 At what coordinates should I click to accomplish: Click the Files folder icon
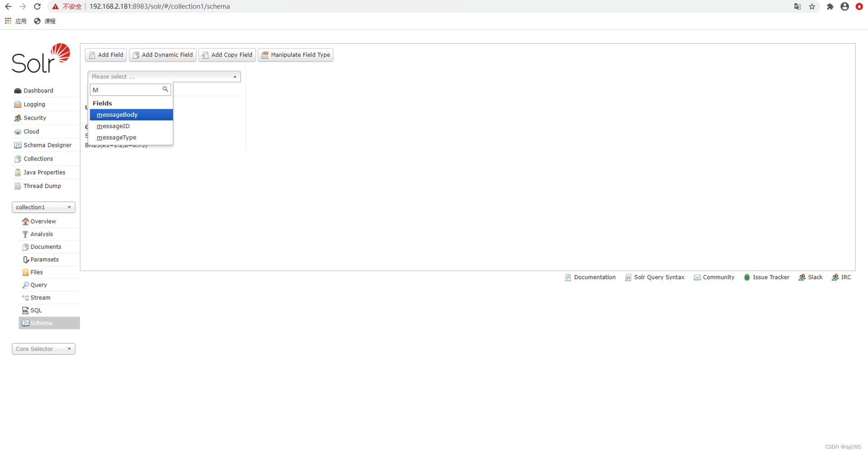point(25,272)
